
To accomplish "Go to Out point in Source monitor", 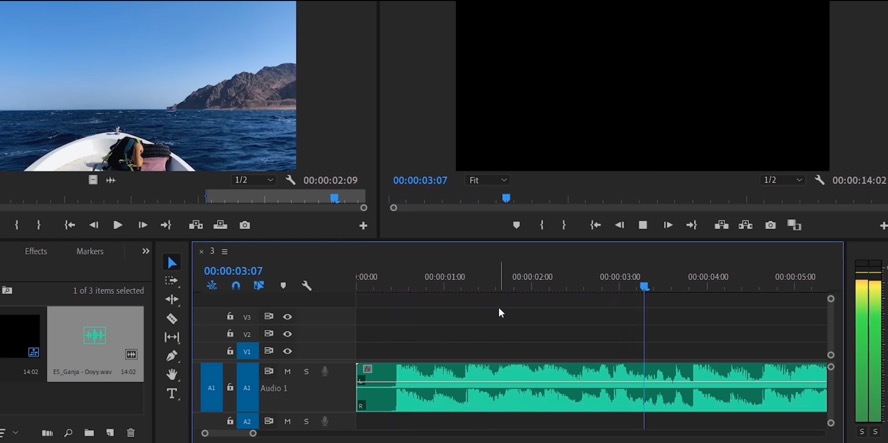I will (165, 225).
